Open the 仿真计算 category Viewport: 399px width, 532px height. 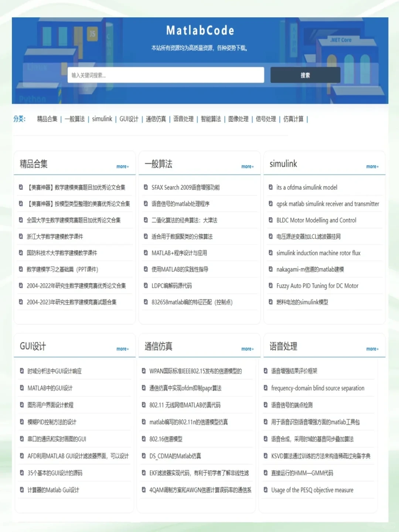pos(293,119)
